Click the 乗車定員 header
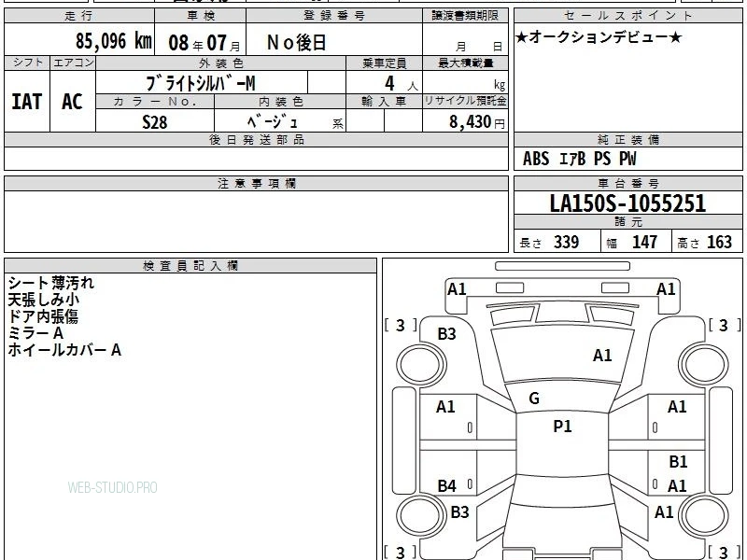Screen dimensions: 747x560 point(384,63)
